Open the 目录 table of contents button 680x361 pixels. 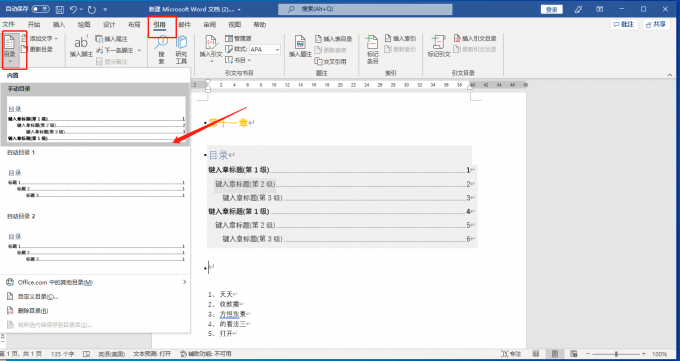[x=10, y=50]
